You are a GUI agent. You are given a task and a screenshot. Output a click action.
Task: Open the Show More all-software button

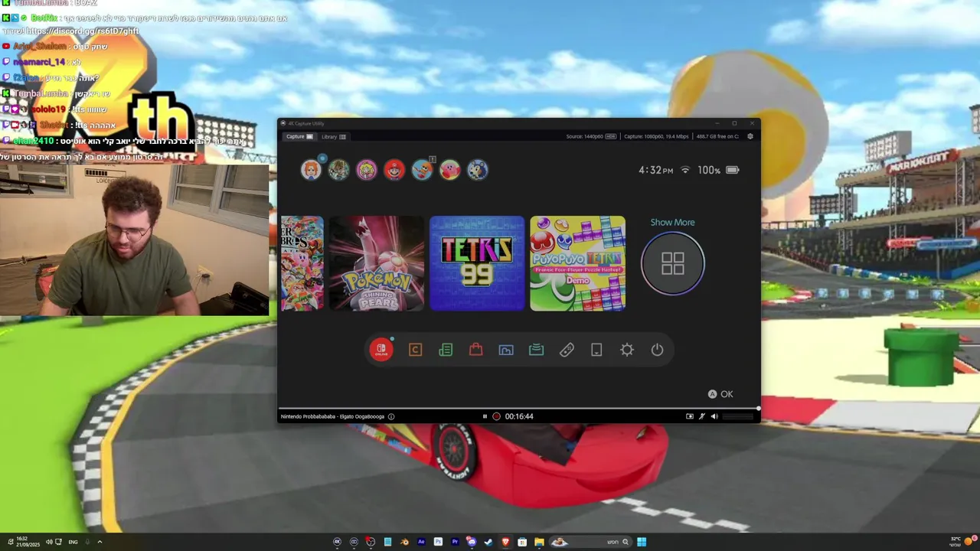coord(672,263)
